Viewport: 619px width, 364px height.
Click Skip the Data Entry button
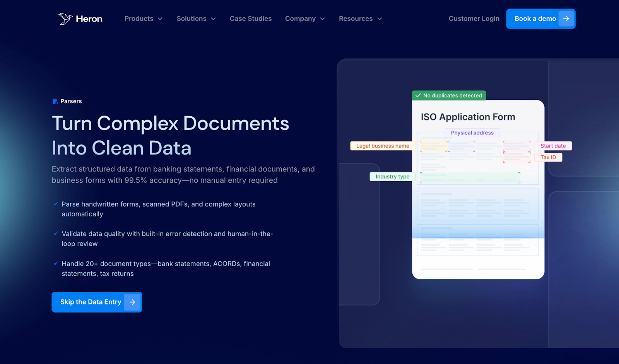coord(97,302)
